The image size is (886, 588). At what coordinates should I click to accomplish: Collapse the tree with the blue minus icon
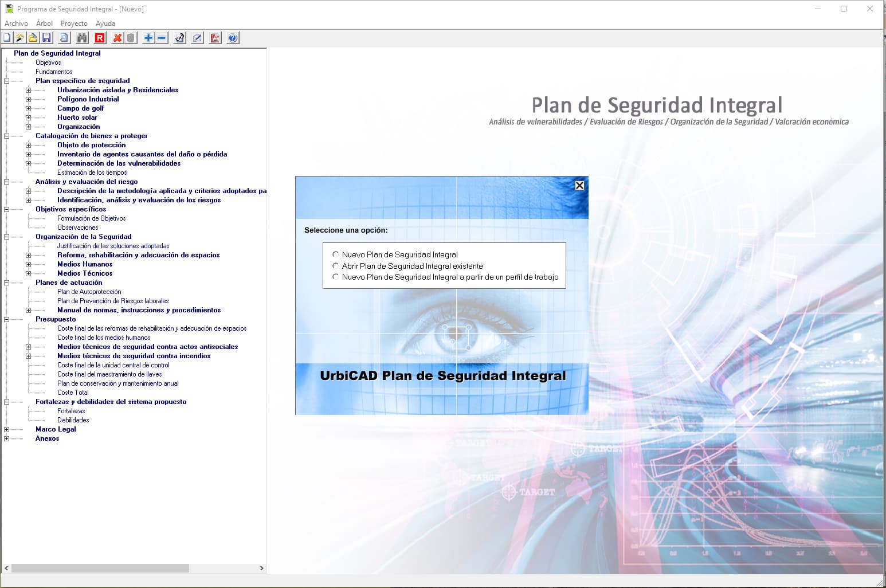[162, 38]
